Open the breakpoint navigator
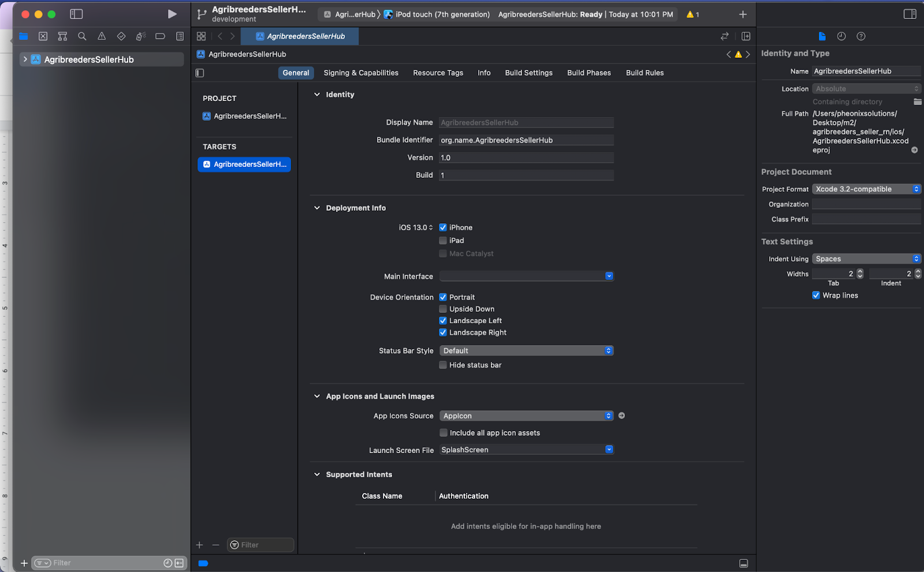 pos(161,36)
